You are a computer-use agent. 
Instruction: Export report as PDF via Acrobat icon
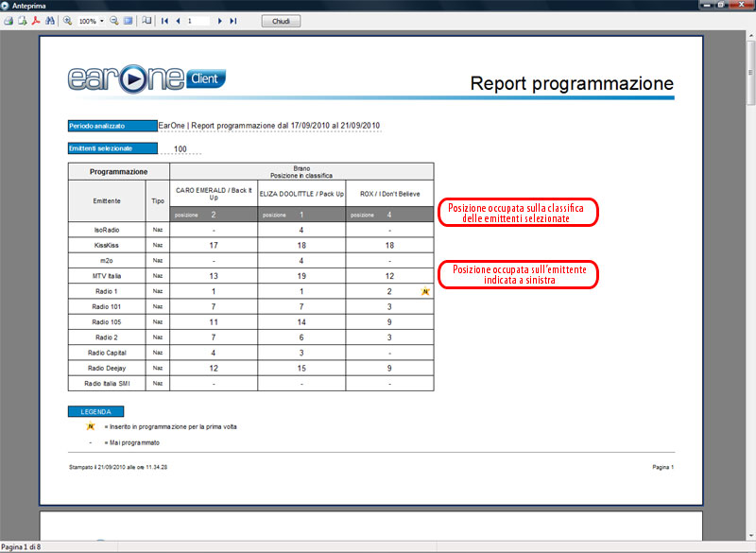pyautogui.click(x=36, y=21)
